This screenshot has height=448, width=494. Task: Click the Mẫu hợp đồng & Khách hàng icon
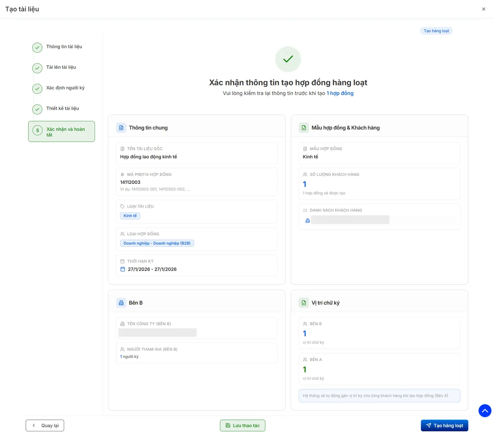[304, 128]
